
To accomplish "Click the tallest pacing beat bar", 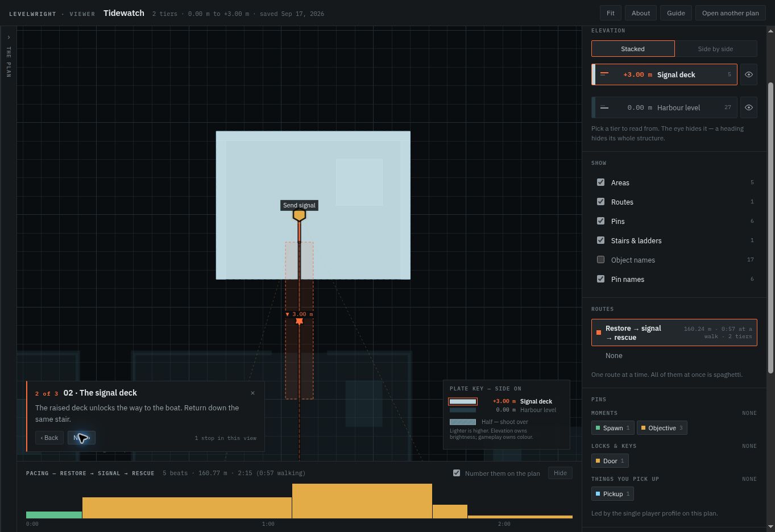I will click(x=362, y=501).
